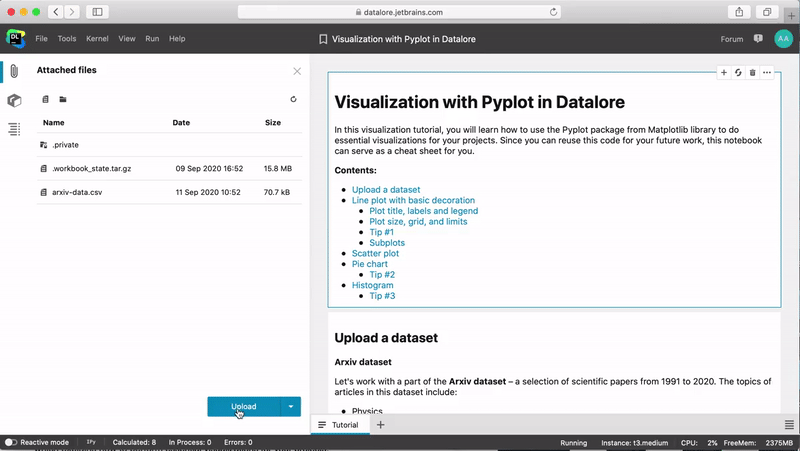Viewport: 800px width, 451px height.
Task: Click the Datalore logo icon
Action: 15,39
